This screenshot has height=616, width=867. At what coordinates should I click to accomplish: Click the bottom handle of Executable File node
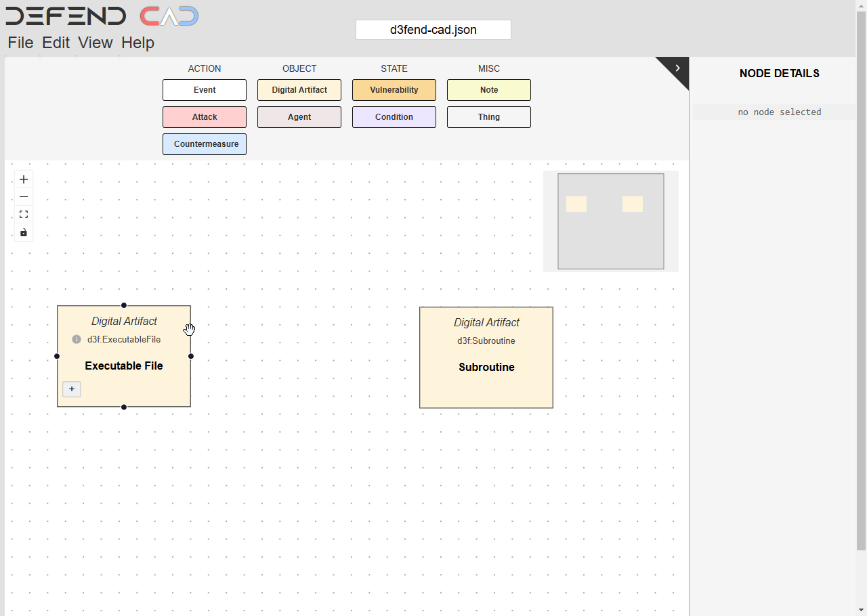point(124,407)
